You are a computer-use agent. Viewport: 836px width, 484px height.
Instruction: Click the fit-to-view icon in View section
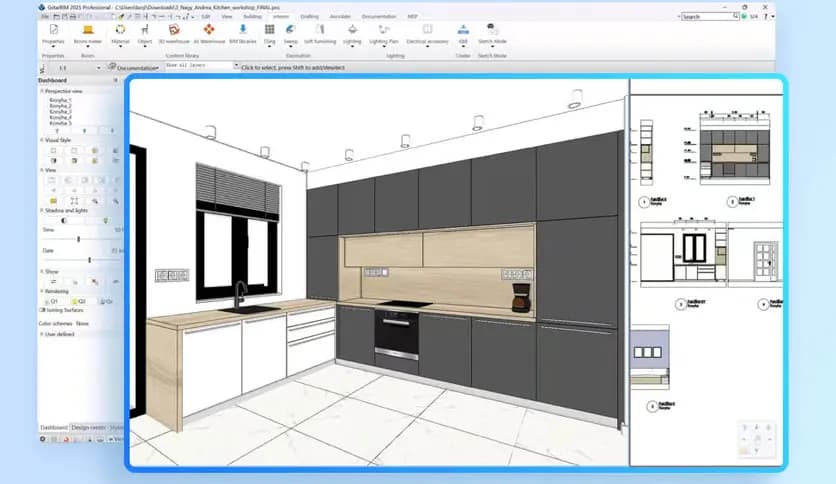coord(74,201)
